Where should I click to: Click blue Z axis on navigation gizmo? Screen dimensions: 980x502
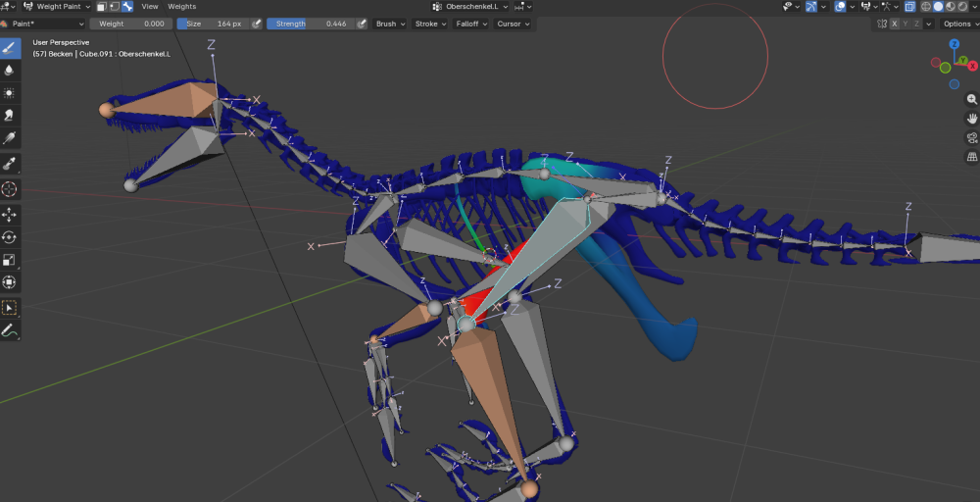coord(955,44)
